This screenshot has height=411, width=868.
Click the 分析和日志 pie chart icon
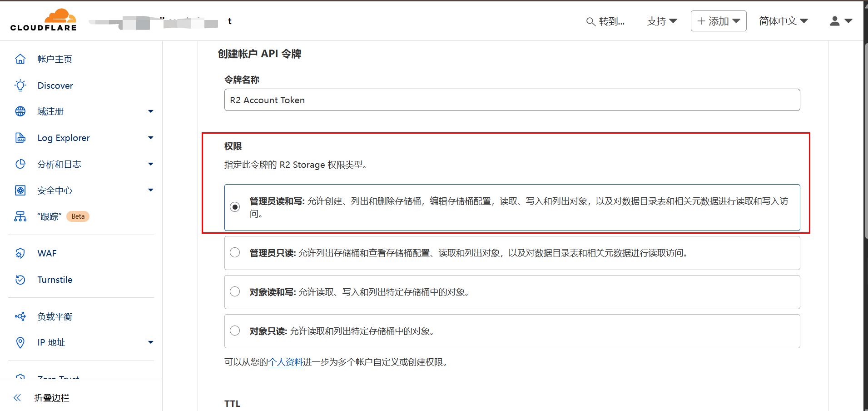(x=20, y=164)
